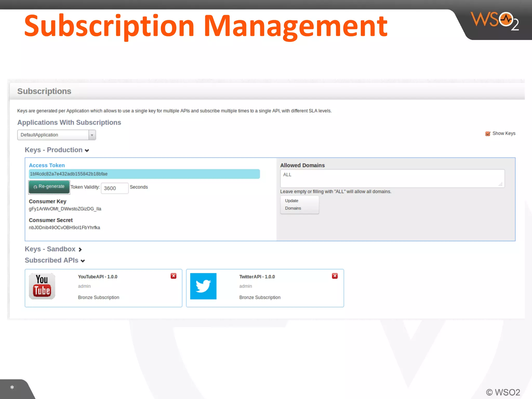Click the Update Domains button
Viewport: 532px width, 399px height.
click(299, 205)
